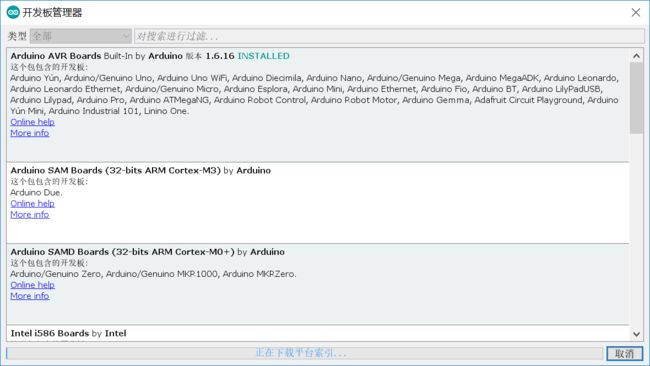
Task: Select the Intel i586 Boards entry
Action: pos(68,333)
